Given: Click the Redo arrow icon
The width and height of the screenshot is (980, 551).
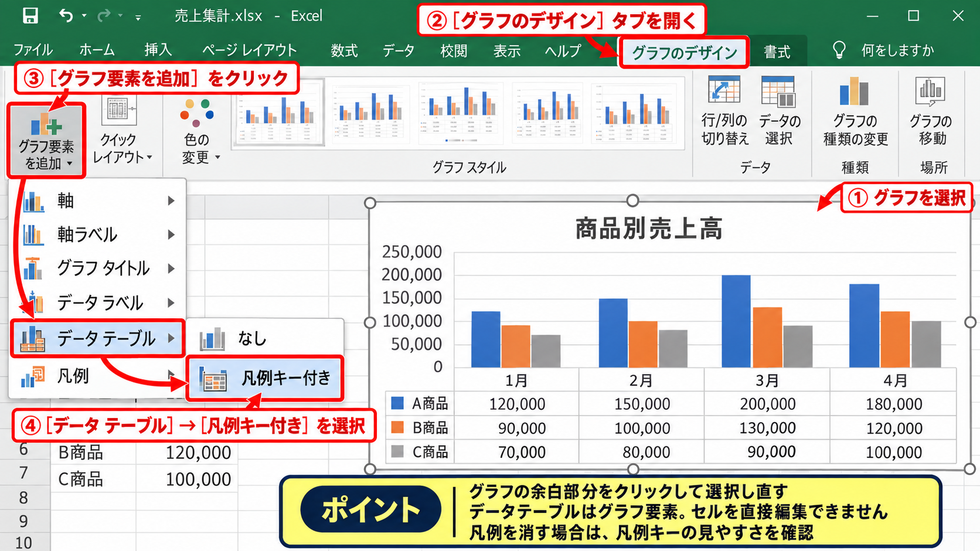Looking at the screenshot, I should coord(104,16).
